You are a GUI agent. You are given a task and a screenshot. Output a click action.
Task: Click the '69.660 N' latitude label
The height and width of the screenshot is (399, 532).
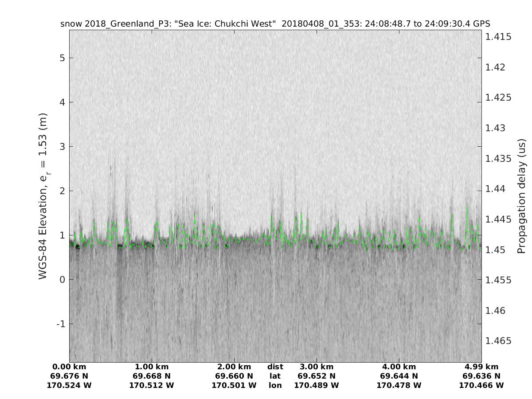point(234,376)
